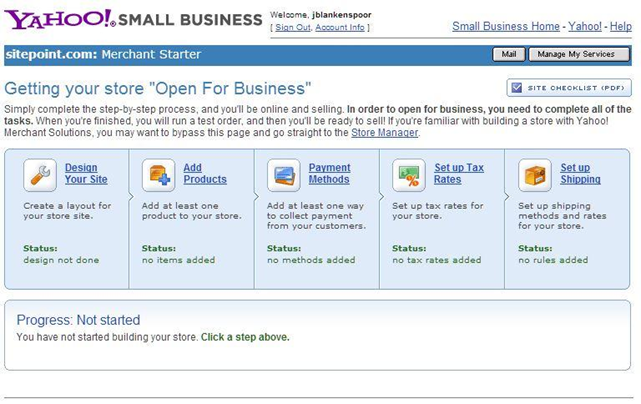Go to the Payment Methods step
Viewport: 641px width, 404px height.
point(329,174)
